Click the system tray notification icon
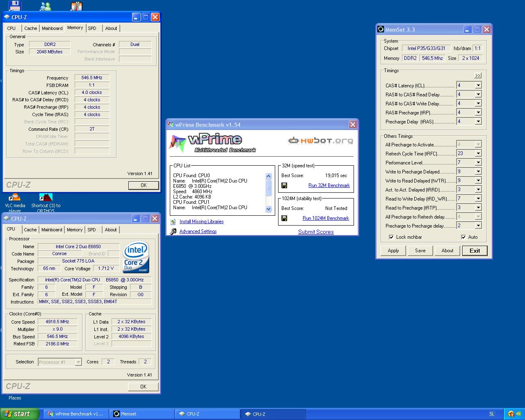525x420 pixels. (x=511, y=414)
